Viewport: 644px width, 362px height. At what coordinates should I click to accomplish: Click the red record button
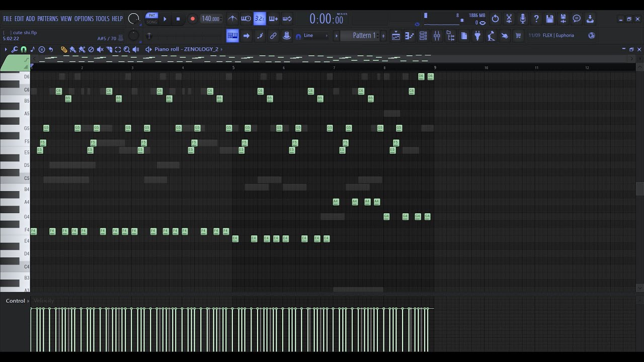(x=192, y=19)
